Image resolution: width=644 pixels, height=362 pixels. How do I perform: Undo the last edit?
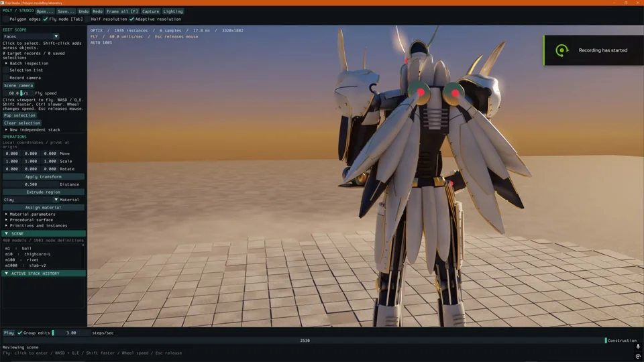click(83, 11)
